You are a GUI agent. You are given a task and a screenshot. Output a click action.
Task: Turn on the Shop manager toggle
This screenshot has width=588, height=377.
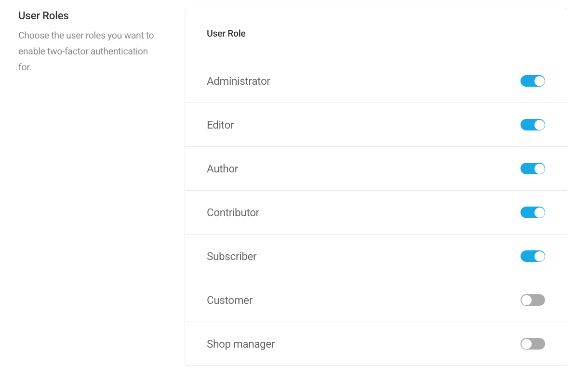point(533,344)
